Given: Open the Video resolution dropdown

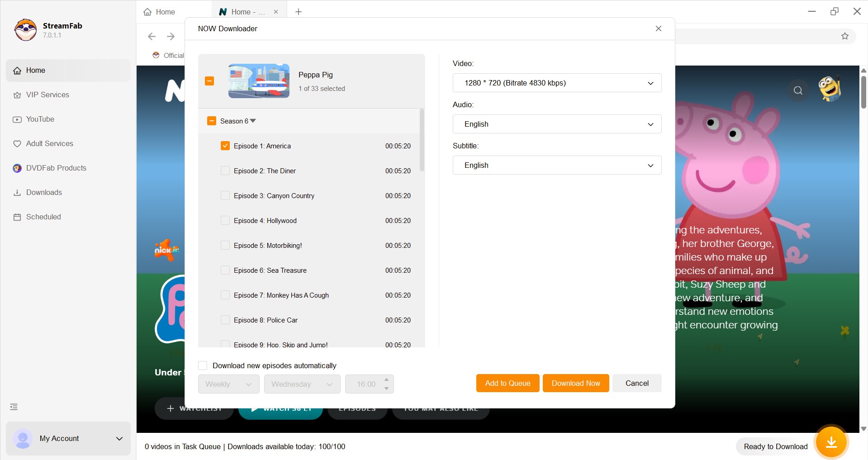Looking at the screenshot, I should [x=556, y=83].
